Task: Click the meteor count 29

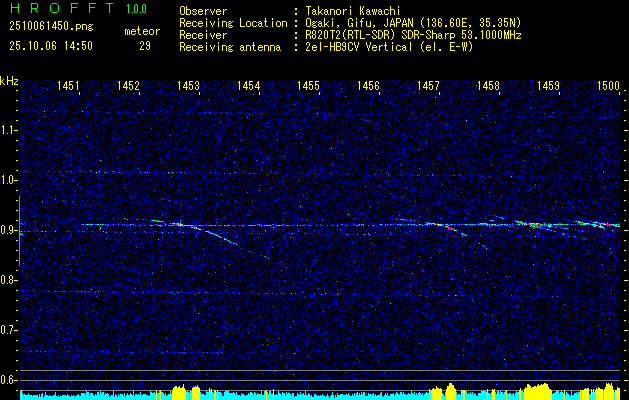Action: click(x=145, y=46)
